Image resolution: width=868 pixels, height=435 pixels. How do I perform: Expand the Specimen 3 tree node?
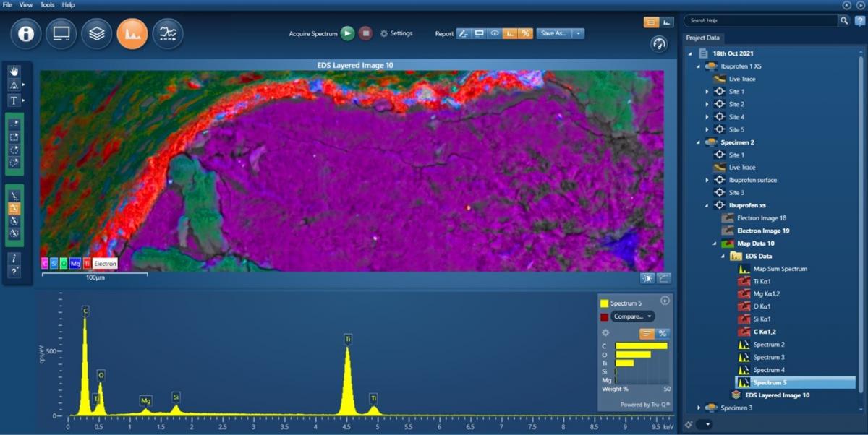click(x=698, y=408)
